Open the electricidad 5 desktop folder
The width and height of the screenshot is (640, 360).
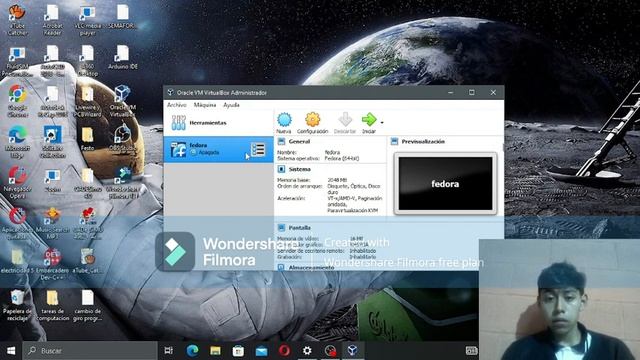point(17,261)
